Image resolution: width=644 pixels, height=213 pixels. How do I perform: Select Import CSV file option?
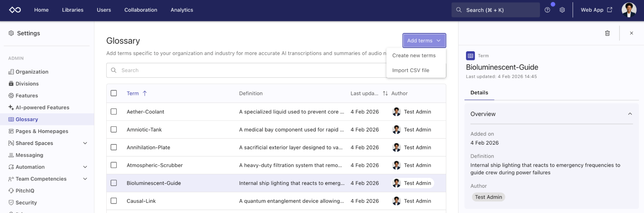(x=410, y=70)
